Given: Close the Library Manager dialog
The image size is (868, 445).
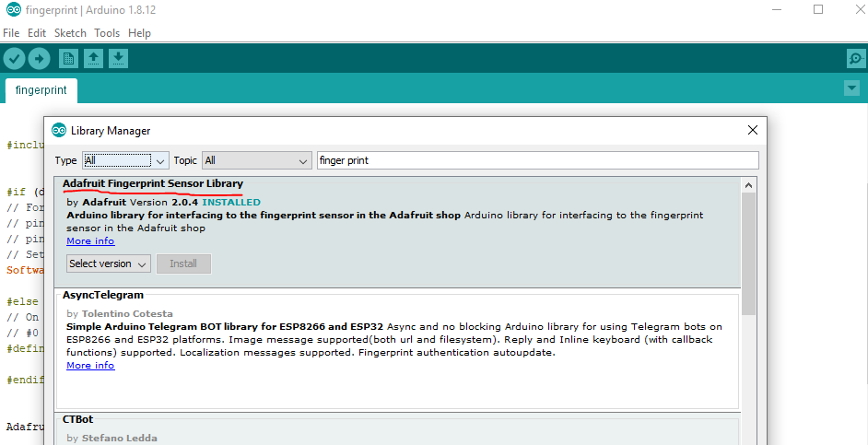Looking at the screenshot, I should coord(752,130).
